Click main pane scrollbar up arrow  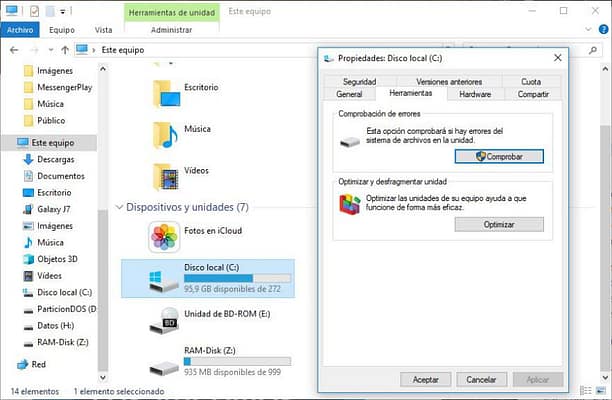click(x=605, y=69)
